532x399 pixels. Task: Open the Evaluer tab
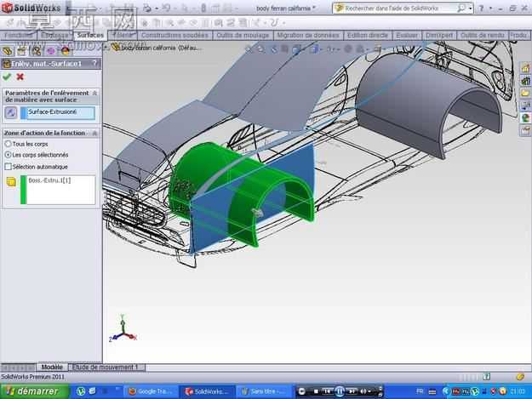pyautogui.click(x=407, y=35)
